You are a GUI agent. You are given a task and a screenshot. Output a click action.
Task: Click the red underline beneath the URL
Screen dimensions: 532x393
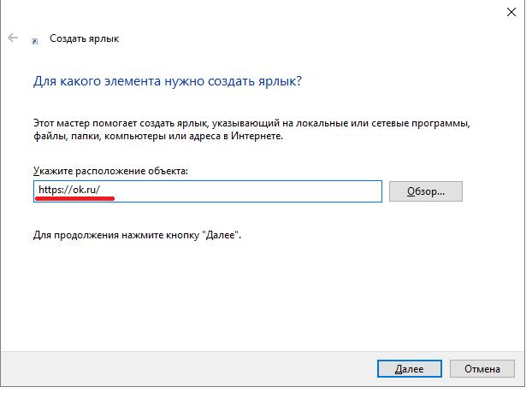[74, 199]
